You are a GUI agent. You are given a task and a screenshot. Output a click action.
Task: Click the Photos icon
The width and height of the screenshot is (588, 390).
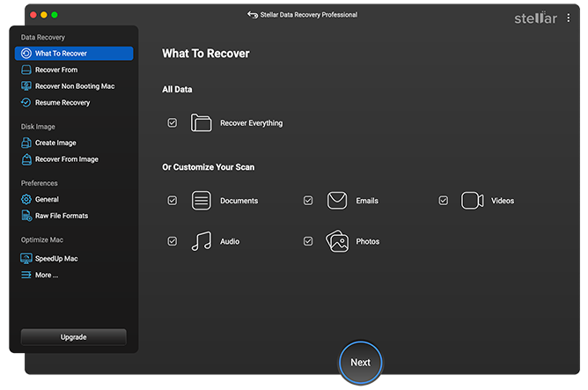point(337,241)
